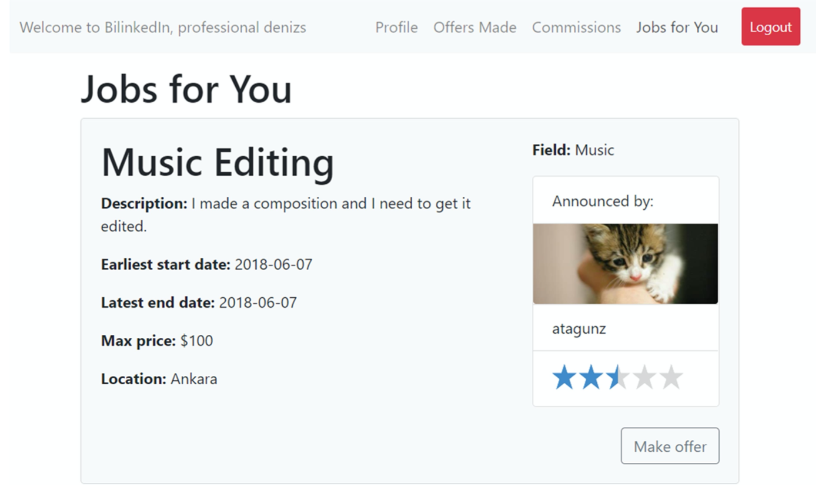Open the Commissions nav link
The image size is (822, 504).
tap(576, 28)
